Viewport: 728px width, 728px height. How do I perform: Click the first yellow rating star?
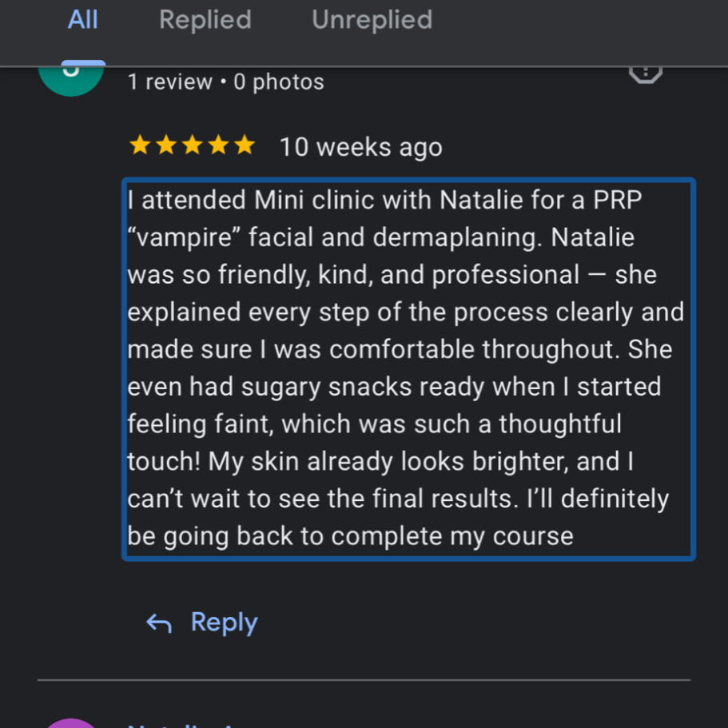pos(140,145)
